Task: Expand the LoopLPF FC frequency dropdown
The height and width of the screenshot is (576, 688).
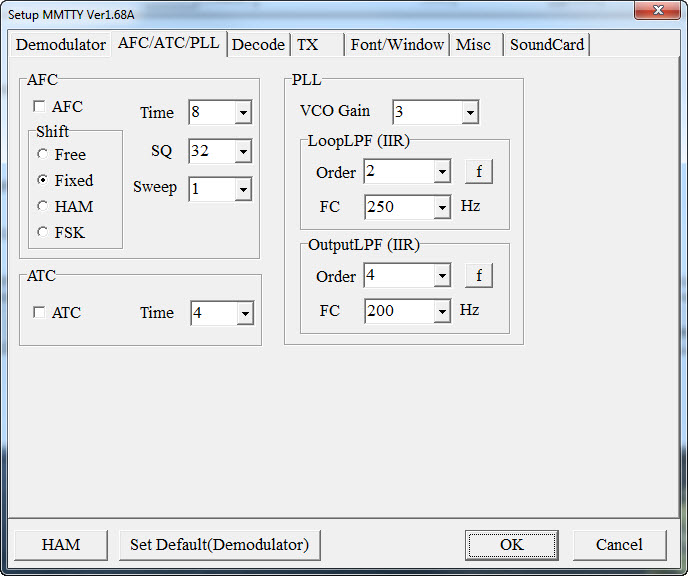Action: tap(442, 208)
